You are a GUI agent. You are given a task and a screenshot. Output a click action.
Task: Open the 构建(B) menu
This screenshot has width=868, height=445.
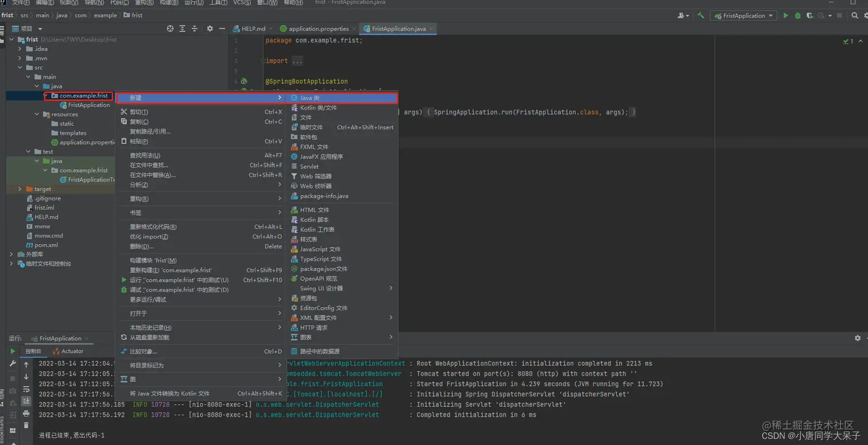(x=169, y=3)
